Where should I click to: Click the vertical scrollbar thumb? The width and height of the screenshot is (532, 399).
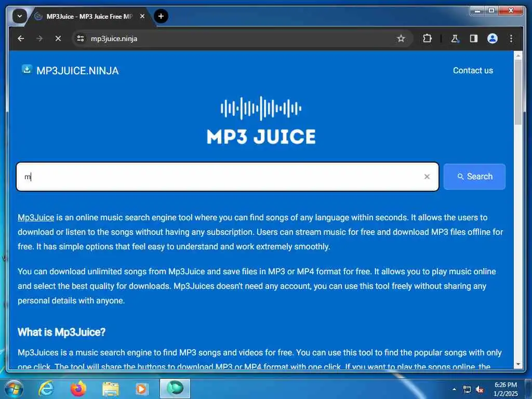(518, 92)
